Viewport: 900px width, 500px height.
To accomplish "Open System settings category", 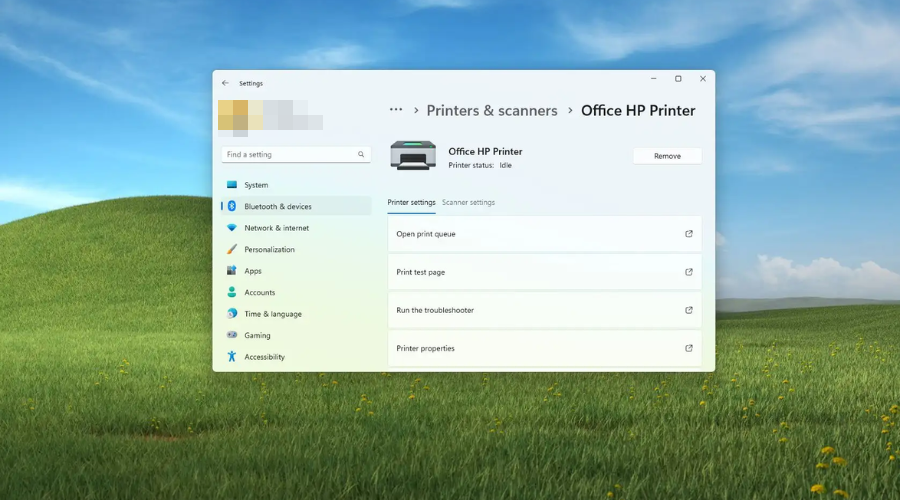I will tap(296, 185).
